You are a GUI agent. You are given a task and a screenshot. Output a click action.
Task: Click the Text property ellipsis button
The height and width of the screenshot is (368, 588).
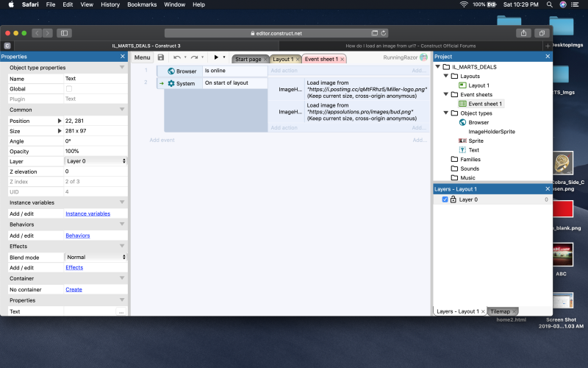pos(121,311)
